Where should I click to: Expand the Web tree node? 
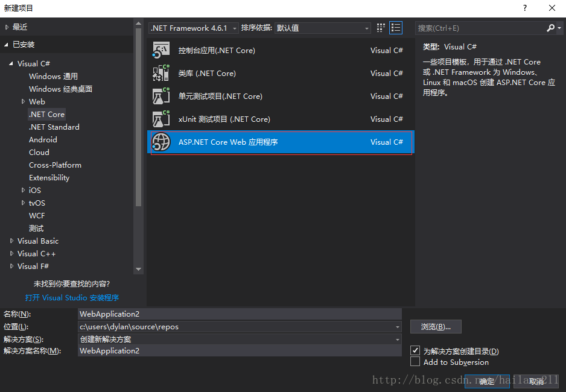click(23, 102)
